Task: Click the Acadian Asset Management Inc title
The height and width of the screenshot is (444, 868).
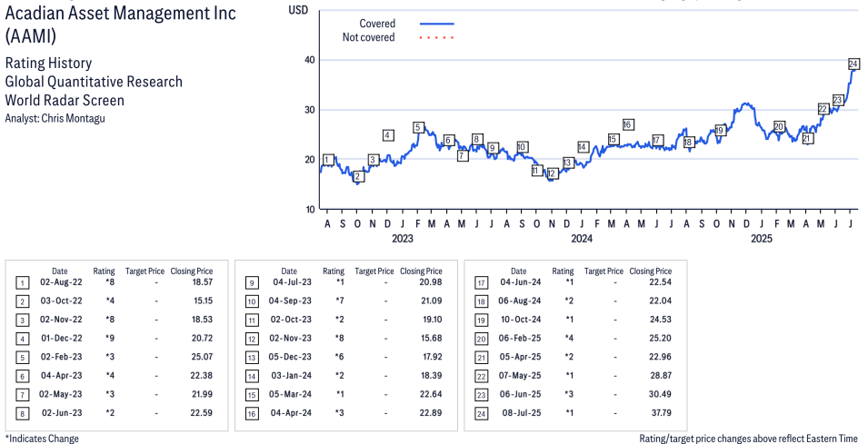Action: (120, 13)
